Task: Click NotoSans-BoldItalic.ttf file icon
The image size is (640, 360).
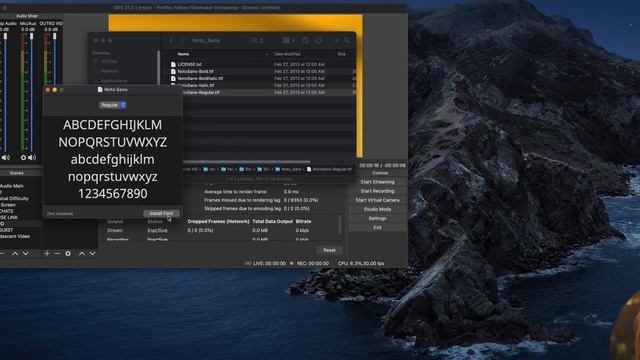Action: (x=173, y=78)
